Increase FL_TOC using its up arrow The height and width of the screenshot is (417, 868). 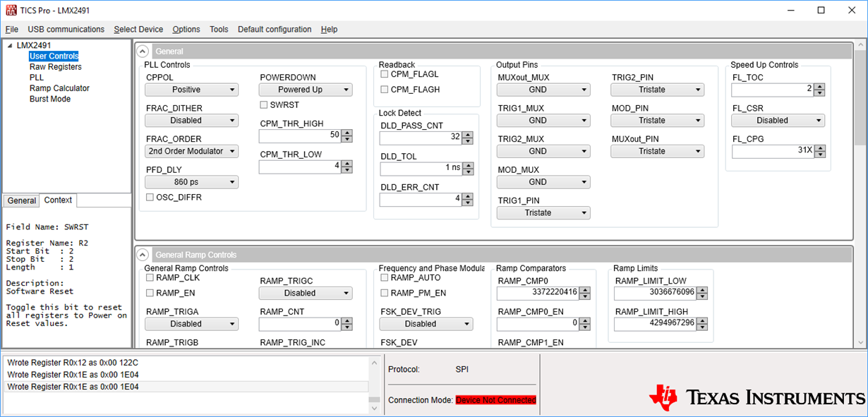(x=819, y=87)
